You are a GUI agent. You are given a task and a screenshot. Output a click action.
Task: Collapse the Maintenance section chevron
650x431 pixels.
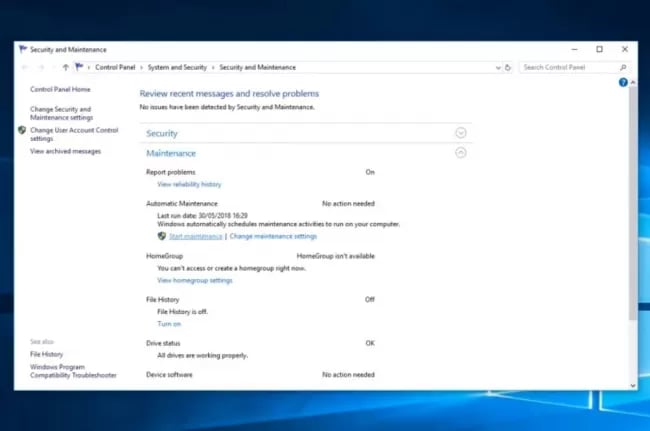pyautogui.click(x=461, y=153)
